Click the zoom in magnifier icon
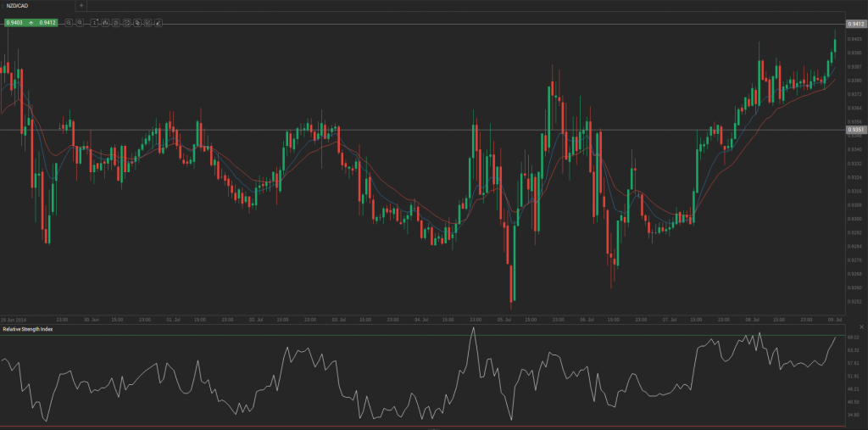868x430 pixels. [x=80, y=22]
